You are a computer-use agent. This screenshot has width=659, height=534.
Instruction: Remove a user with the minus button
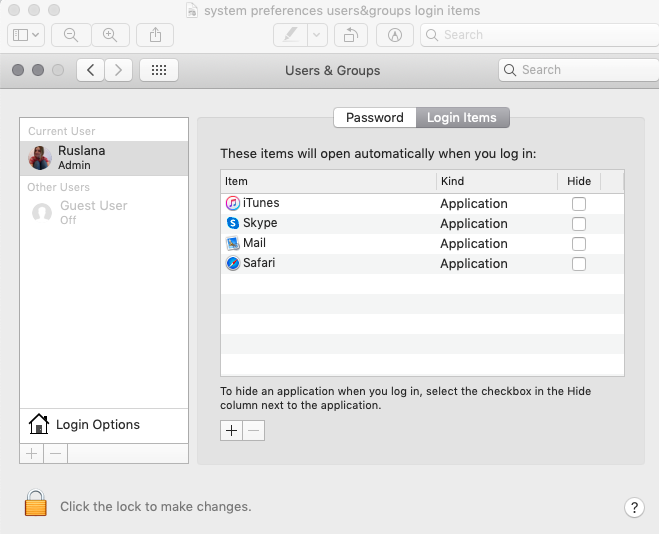[x=55, y=454]
